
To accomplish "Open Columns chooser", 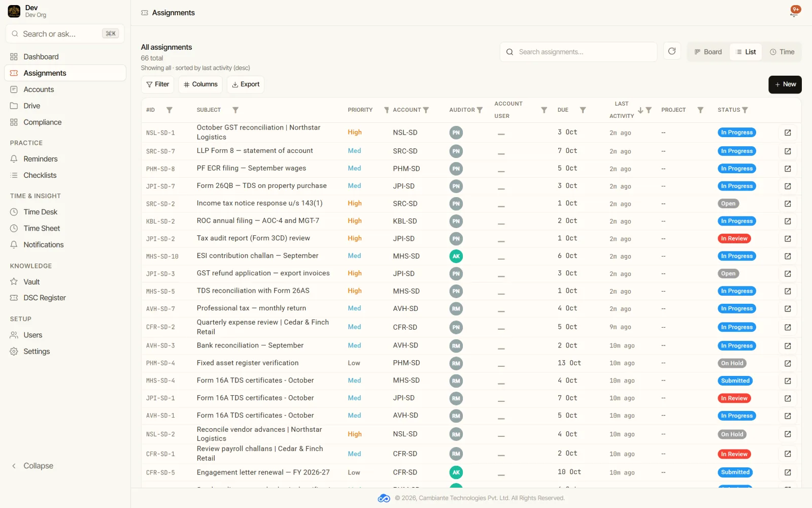I will pos(200,84).
